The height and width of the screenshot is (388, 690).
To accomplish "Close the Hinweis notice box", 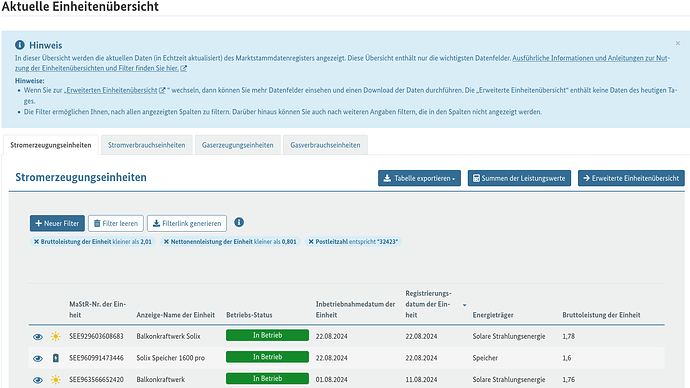I will click(x=678, y=43).
